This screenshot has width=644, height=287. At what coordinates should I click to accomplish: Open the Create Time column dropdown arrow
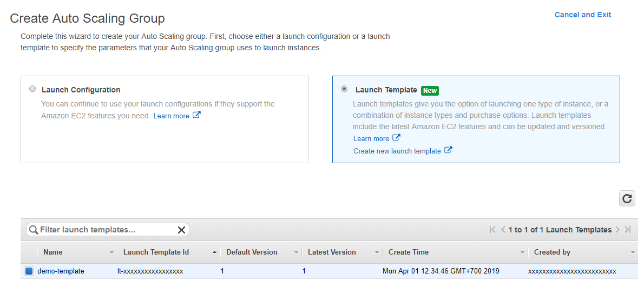(x=522, y=252)
